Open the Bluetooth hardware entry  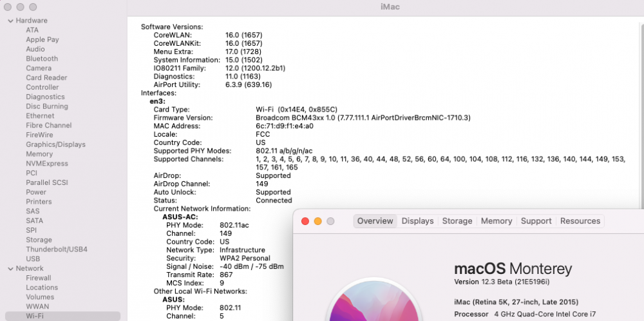click(x=42, y=59)
